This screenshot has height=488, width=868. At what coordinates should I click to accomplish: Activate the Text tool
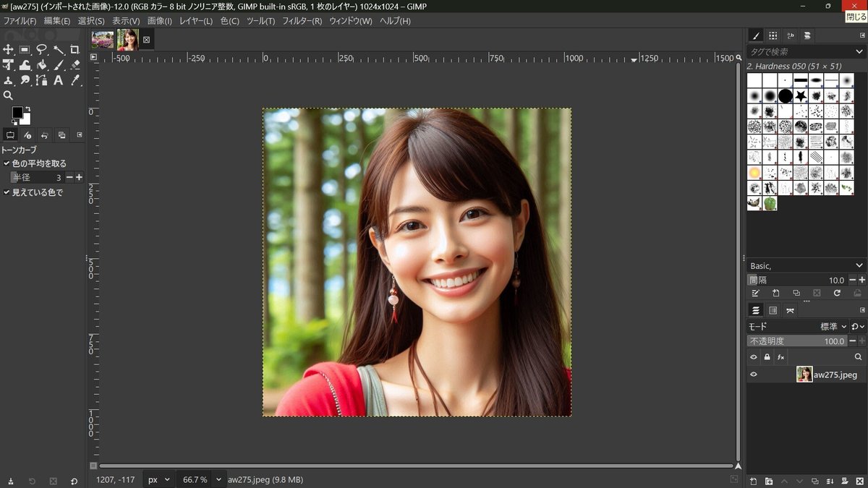coord(58,81)
